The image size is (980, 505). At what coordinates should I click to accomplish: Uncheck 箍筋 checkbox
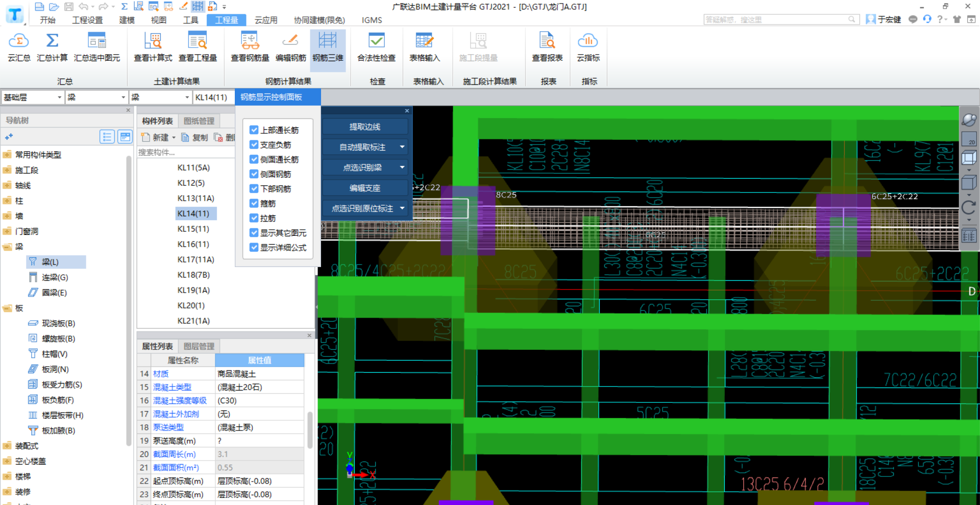point(254,203)
